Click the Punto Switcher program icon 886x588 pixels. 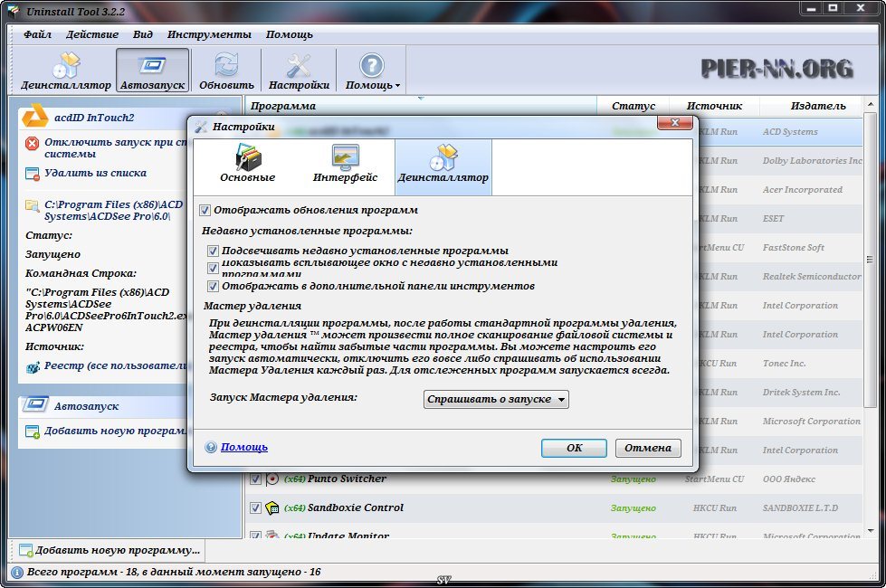coord(272,479)
